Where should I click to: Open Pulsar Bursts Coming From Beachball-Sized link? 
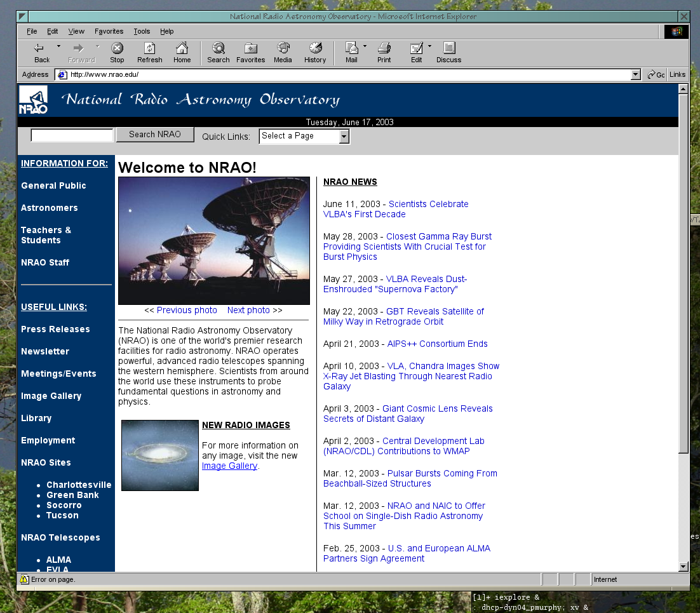pos(410,478)
